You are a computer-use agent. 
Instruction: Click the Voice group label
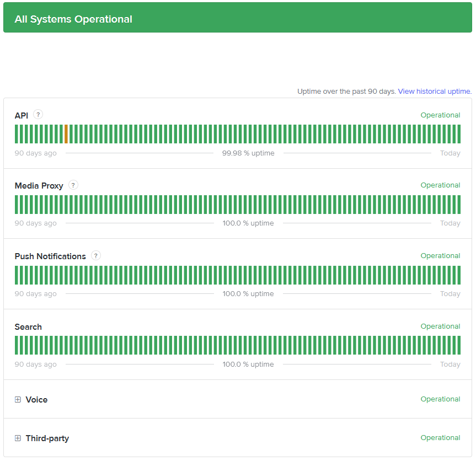coord(36,400)
